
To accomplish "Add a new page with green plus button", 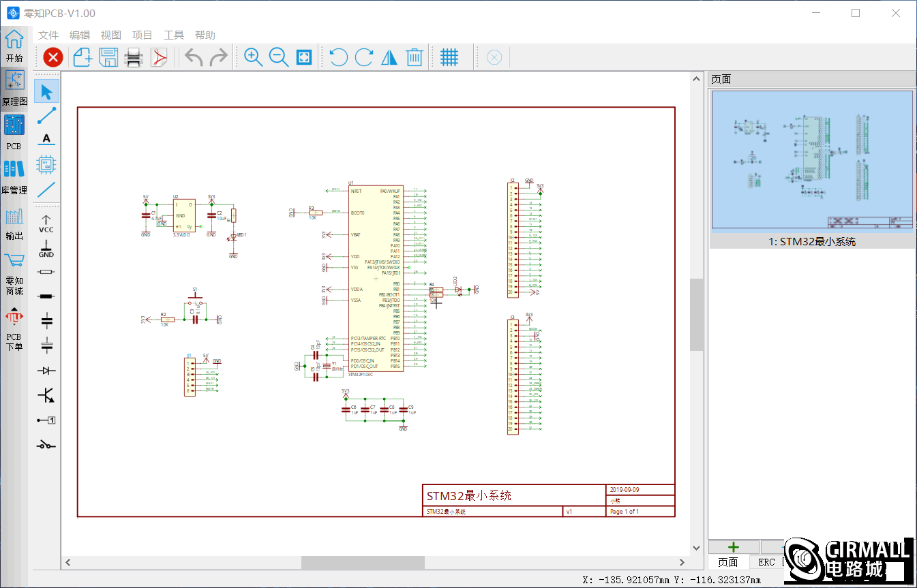I will [x=734, y=546].
